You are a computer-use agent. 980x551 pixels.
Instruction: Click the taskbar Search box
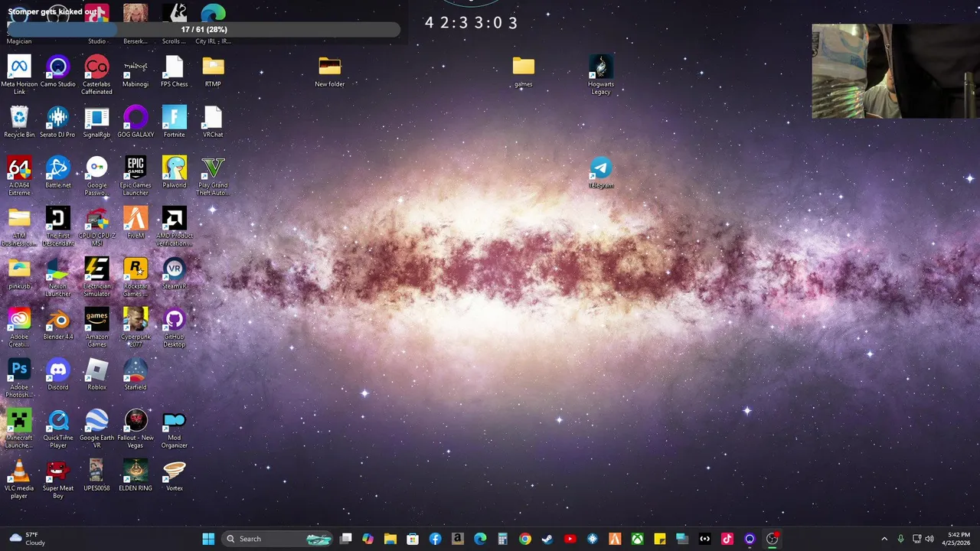click(x=278, y=539)
